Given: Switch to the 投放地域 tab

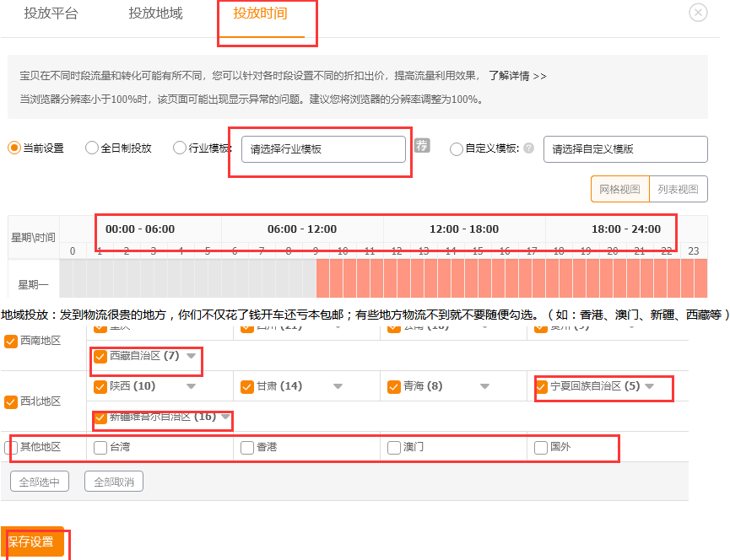Looking at the screenshot, I should 155,13.
